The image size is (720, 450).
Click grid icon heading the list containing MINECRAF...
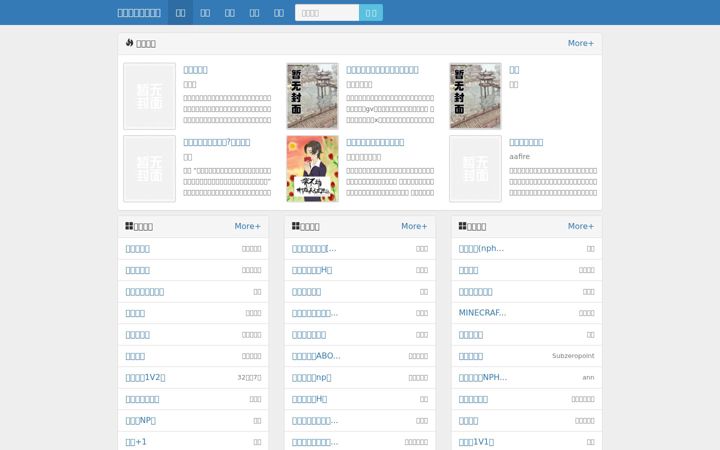click(462, 225)
